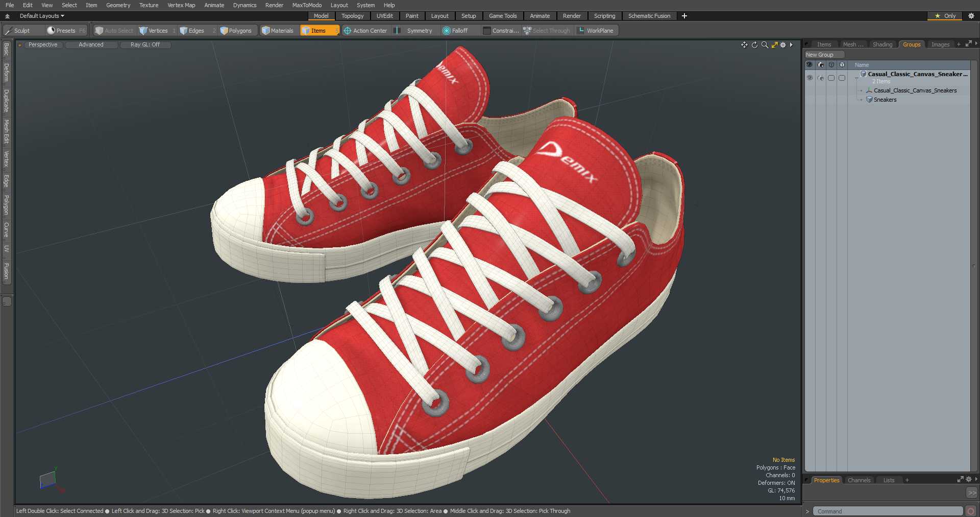Open preferences gear at top right

click(x=971, y=16)
